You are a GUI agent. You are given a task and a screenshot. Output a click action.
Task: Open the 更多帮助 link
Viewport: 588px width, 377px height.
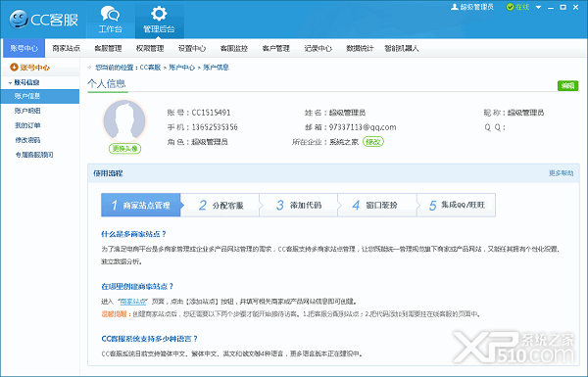click(x=561, y=173)
